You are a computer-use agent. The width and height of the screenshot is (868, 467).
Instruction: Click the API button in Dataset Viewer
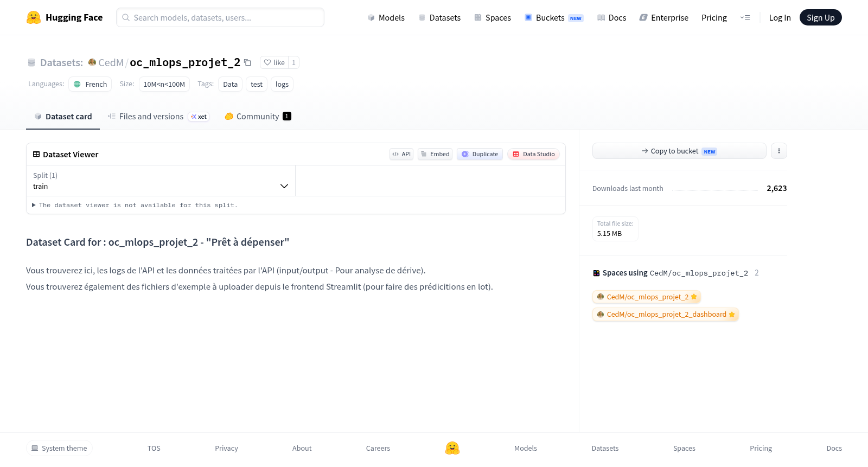click(401, 154)
